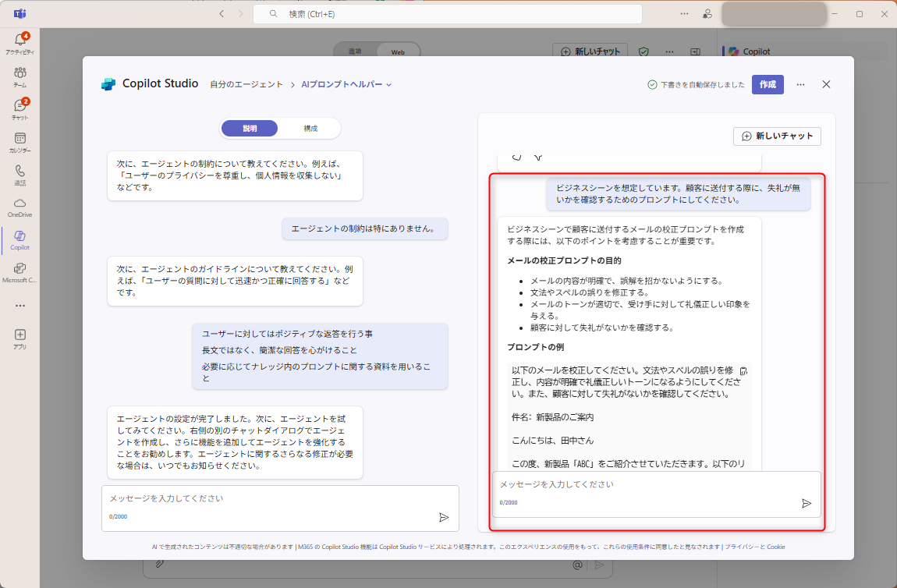Click the blurred profile area in title bar
The image size is (897, 588).
(774, 14)
